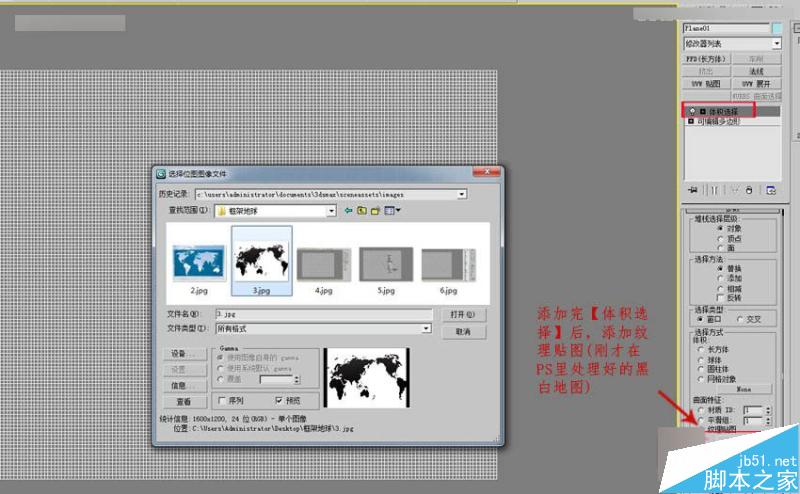Click the Plane01 object name field
Viewport: 800px width, 494px height.
[x=727, y=28]
